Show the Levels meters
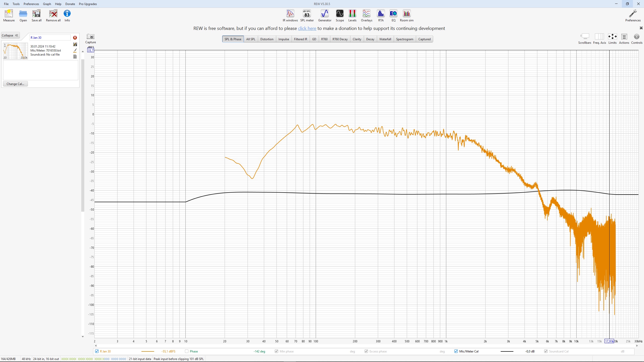Screen dimensions: 644x362 (352, 16)
